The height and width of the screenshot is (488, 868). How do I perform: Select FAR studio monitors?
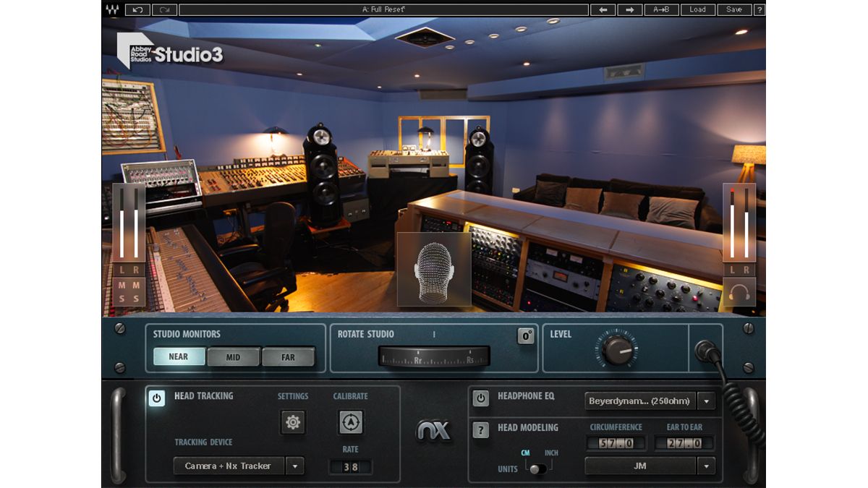tap(288, 357)
